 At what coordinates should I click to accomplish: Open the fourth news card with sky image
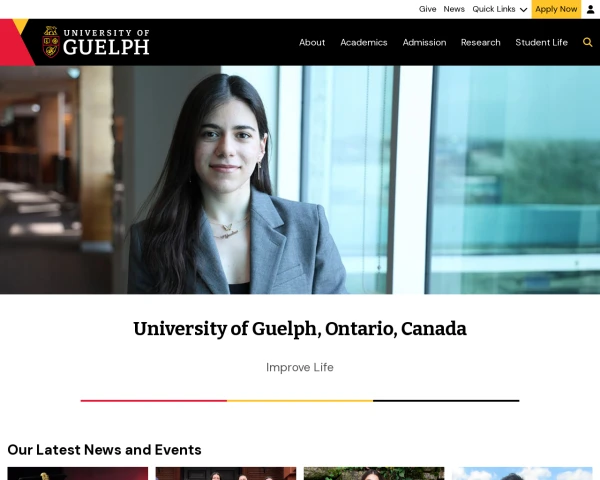(x=522, y=473)
